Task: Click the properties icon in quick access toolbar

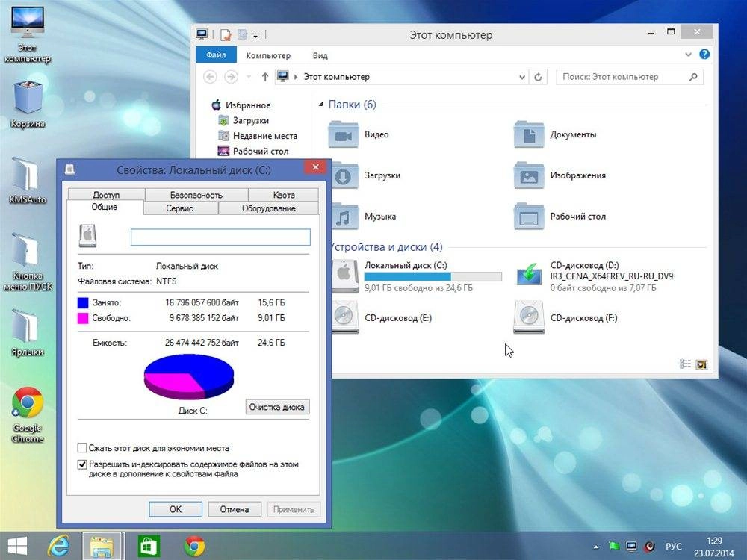Action: tap(226, 34)
